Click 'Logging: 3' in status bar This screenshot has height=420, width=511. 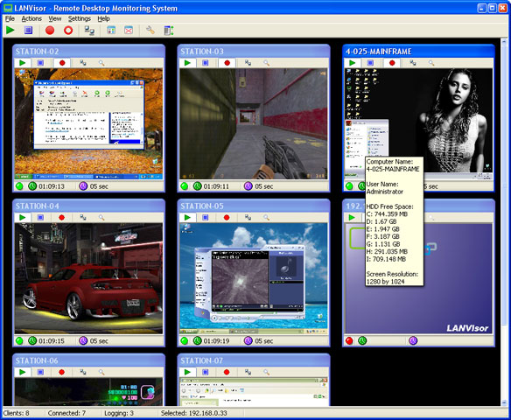[x=119, y=413]
